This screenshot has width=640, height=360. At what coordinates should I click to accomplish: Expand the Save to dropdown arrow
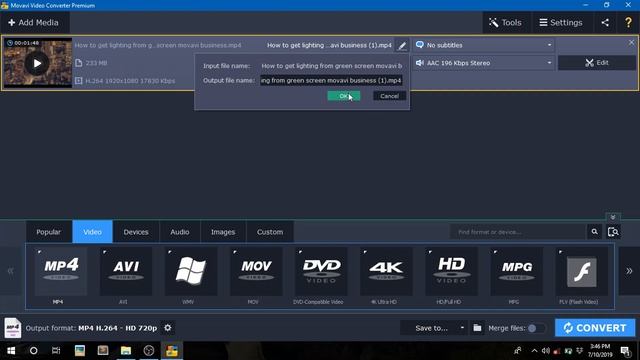click(462, 328)
